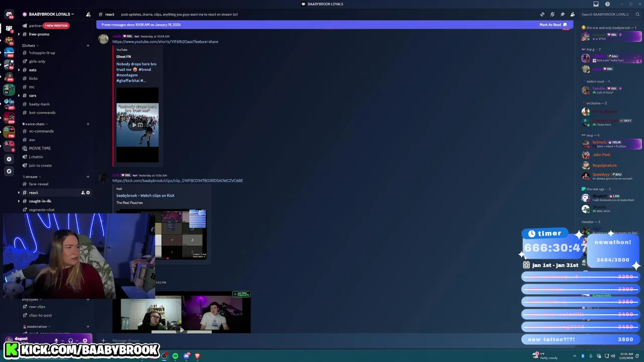
Task: Collapse the chats category
Action: click(x=30, y=46)
